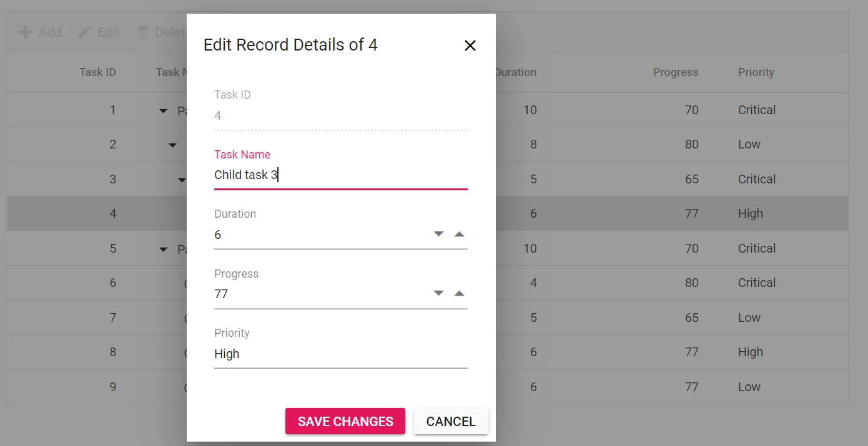Click the Progress decrement arrow
This screenshot has width=868, height=446.
[438, 293]
